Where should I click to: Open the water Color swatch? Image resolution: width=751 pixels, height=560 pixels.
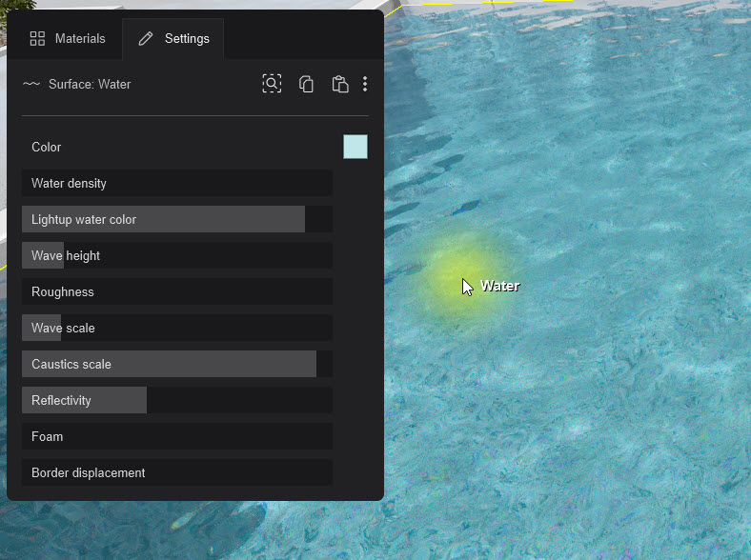pyautogui.click(x=355, y=147)
